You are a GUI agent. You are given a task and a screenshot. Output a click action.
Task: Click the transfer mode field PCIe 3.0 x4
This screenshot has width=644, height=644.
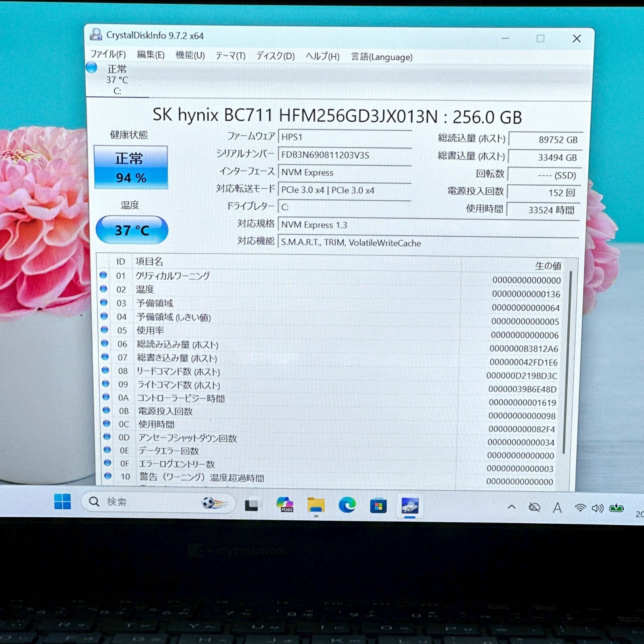[x=345, y=190]
